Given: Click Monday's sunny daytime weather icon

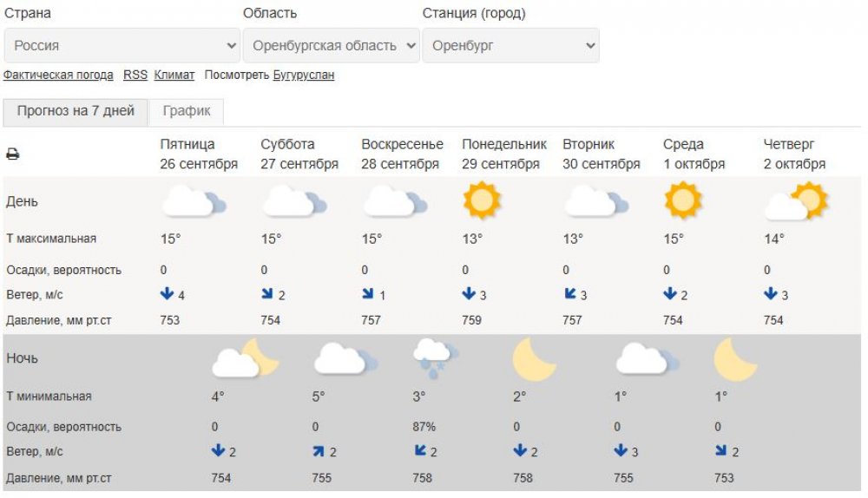Looking at the screenshot, I should pos(482,201).
